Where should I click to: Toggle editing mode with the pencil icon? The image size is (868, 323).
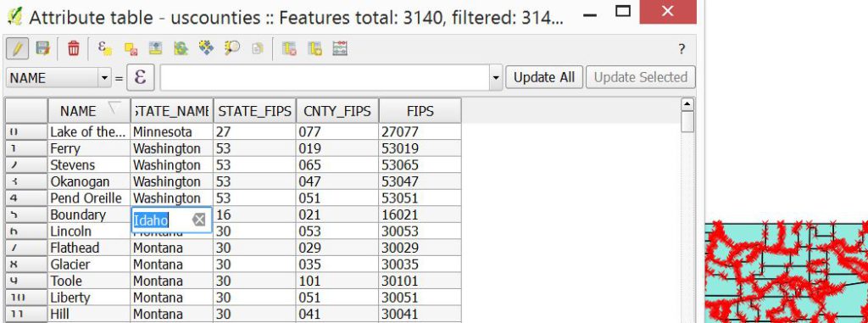(x=17, y=49)
